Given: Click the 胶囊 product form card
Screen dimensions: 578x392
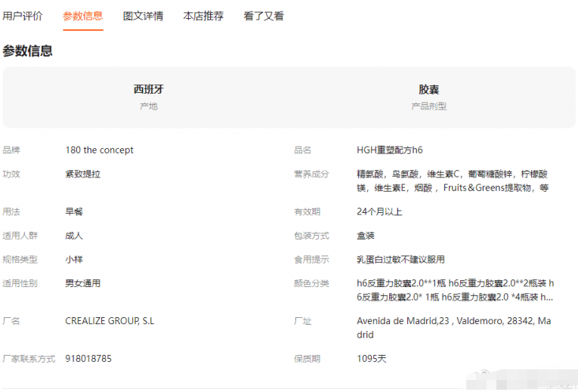Looking at the screenshot, I should 428,97.
